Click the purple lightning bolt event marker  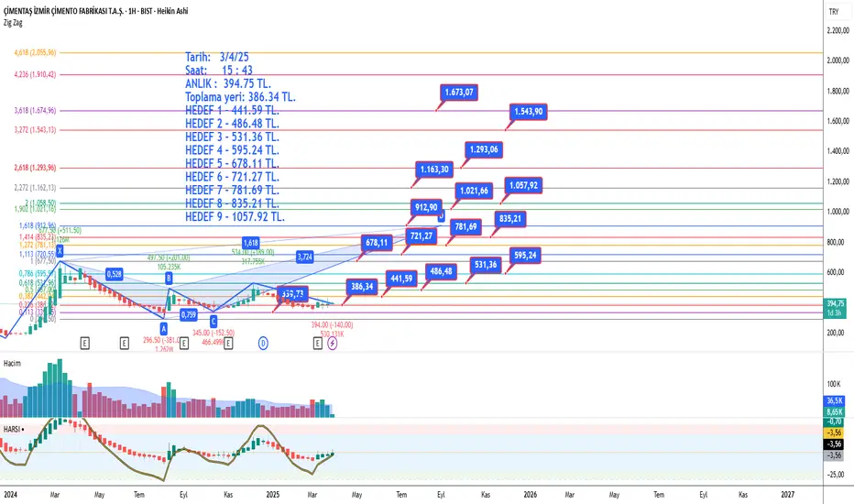[333, 344]
